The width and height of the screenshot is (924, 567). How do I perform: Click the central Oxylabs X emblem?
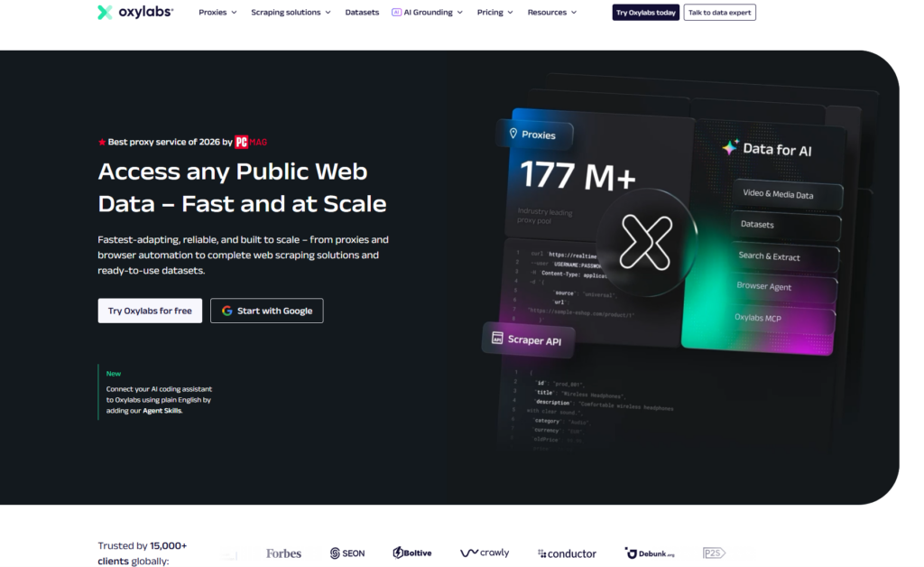[646, 242]
